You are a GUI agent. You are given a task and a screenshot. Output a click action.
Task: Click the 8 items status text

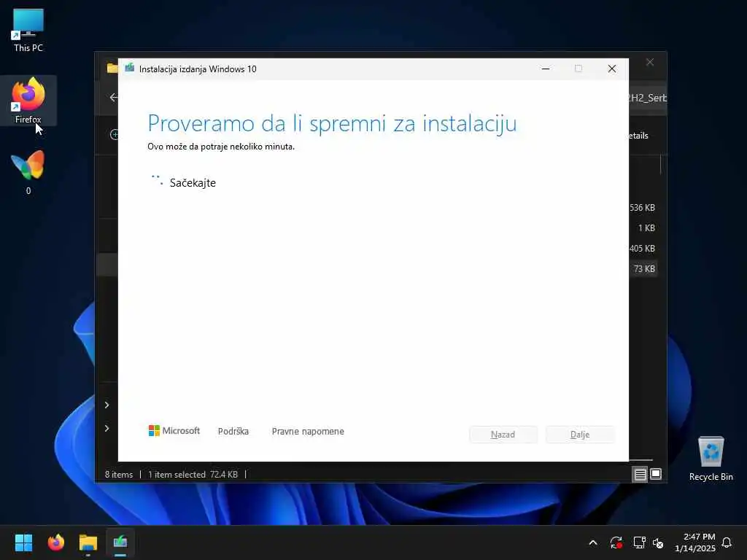(x=119, y=474)
